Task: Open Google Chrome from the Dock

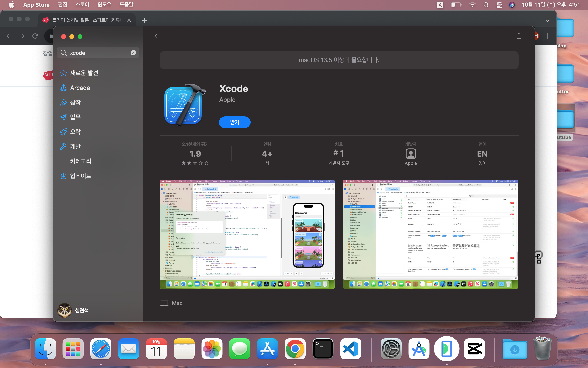Action: pyautogui.click(x=295, y=349)
